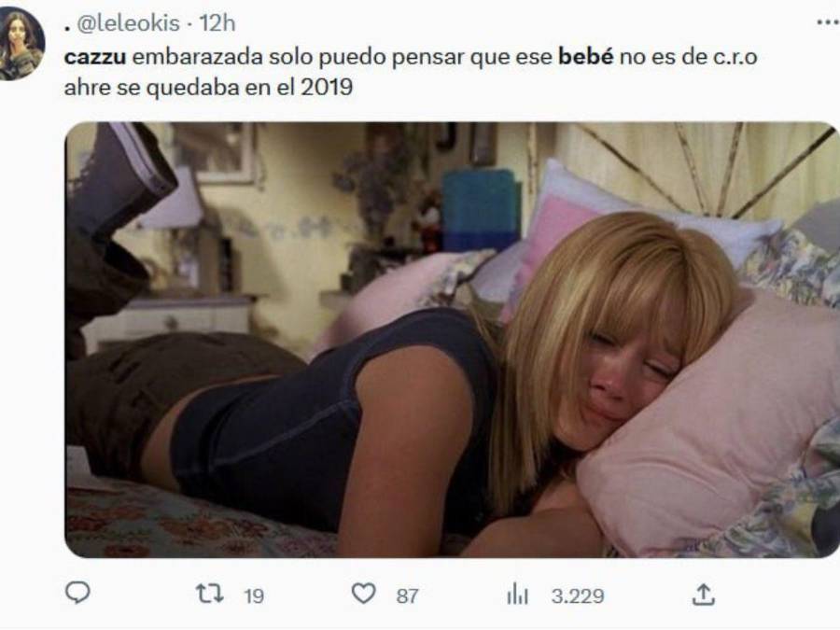
Task: Like the tweet with the heart icon
Action: pos(363,594)
